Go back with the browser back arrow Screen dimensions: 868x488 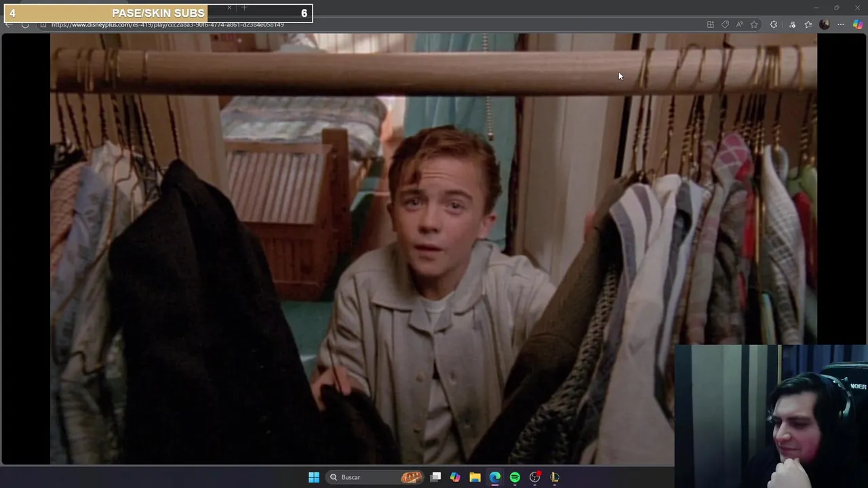pyautogui.click(x=8, y=25)
